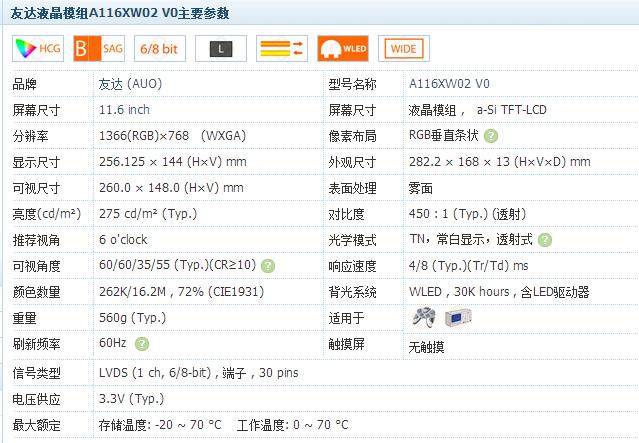Click the 颜色数量 row label
Viewport: 639px width, 443px height.
click(x=36, y=292)
